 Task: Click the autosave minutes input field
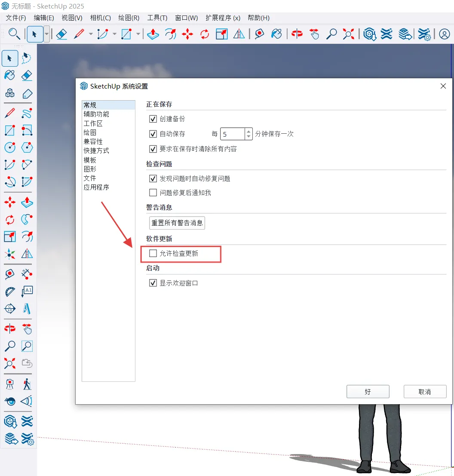(233, 134)
